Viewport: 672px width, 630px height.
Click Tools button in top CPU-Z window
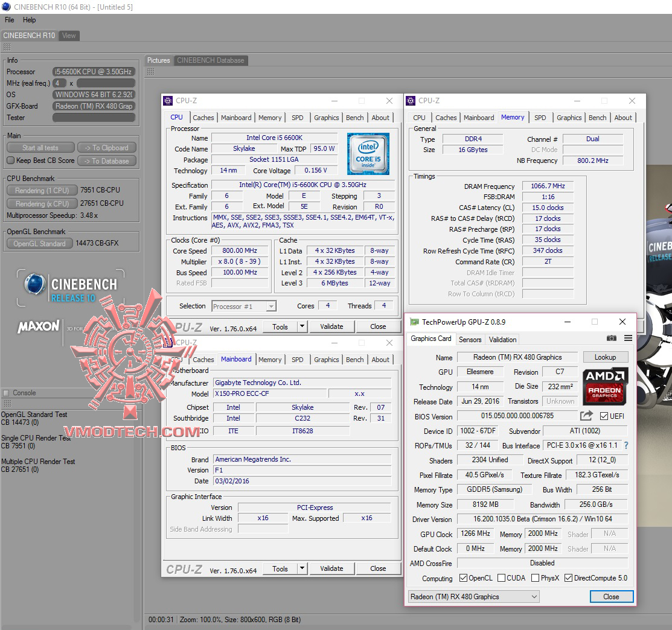pos(280,326)
